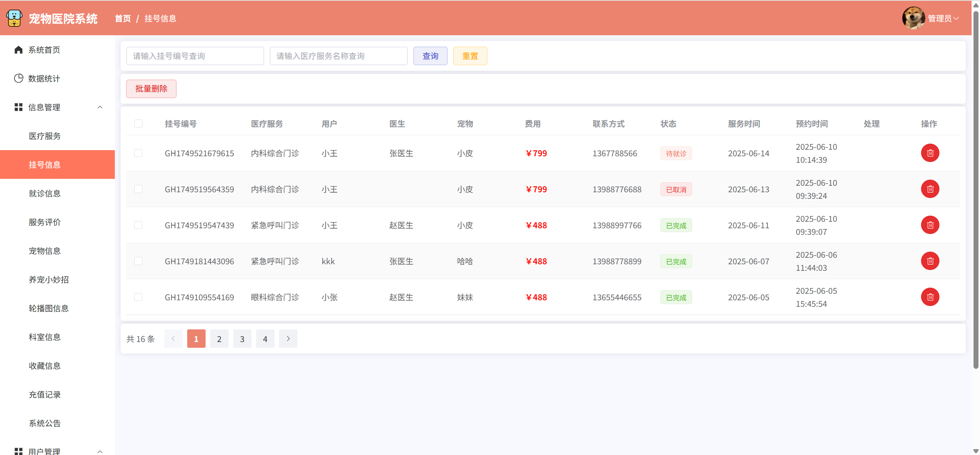Check the select-all header checkbox

coord(138,124)
